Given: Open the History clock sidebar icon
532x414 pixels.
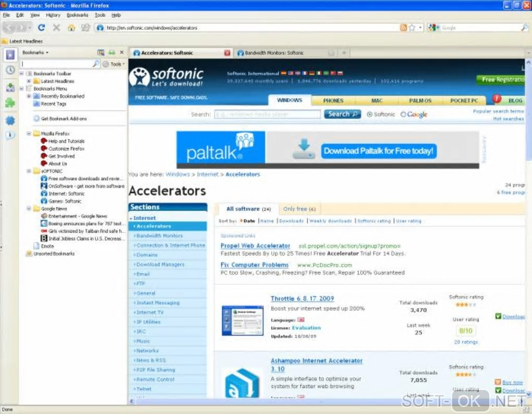Looking at the screenshot, I should 10,70.
